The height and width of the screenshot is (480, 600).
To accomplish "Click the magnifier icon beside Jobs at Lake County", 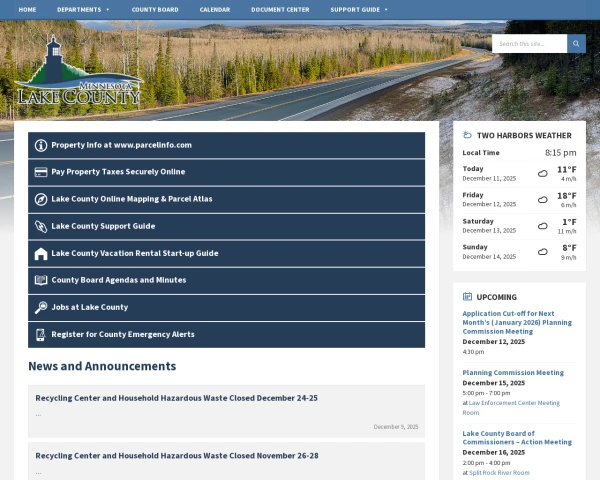I will pyautogui.click(x=41, y=308).
